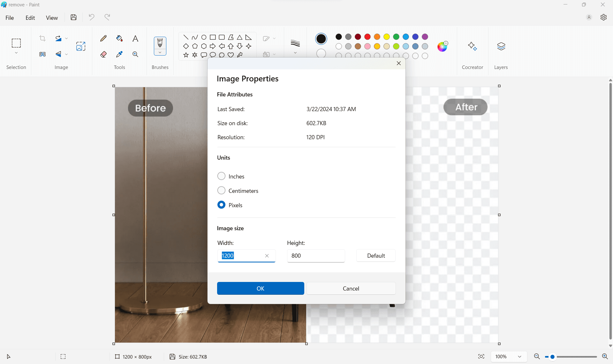Select the Oval shape
This screenshot has width=613, height=364.
[204, 37]
